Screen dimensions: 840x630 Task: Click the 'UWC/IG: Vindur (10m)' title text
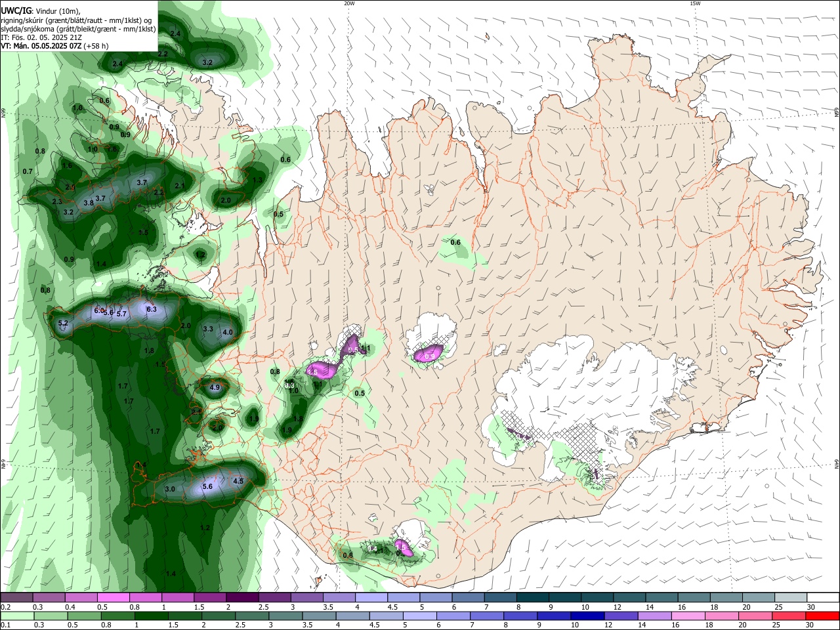click(41, 11)
